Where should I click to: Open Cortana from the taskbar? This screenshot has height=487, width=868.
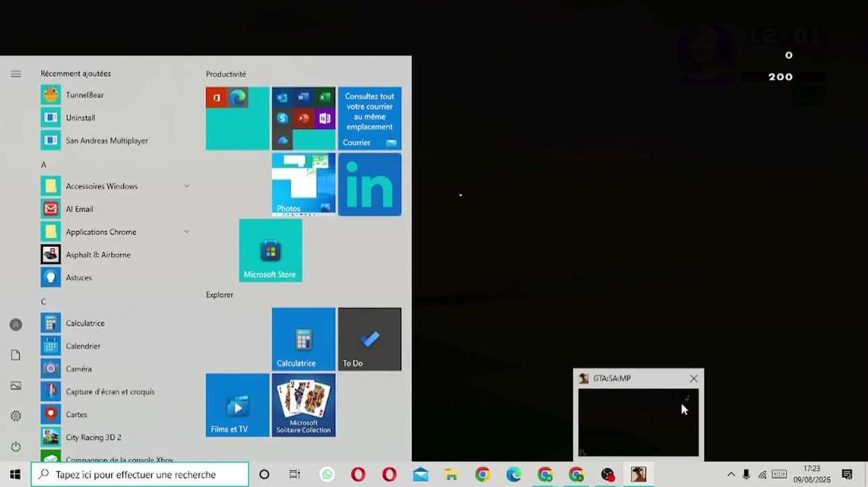pyautogui.click(x=264, y=475)
